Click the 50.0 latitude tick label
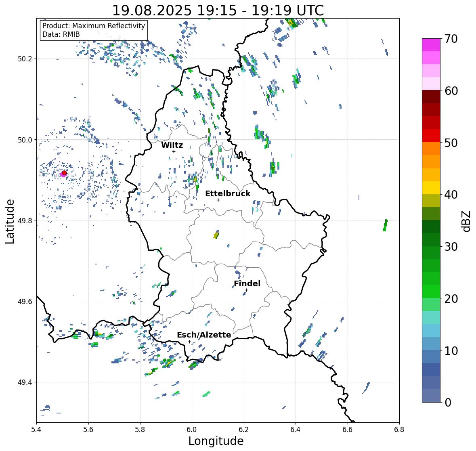The height and width of the screenshot is (451, 476). point(25,140)
